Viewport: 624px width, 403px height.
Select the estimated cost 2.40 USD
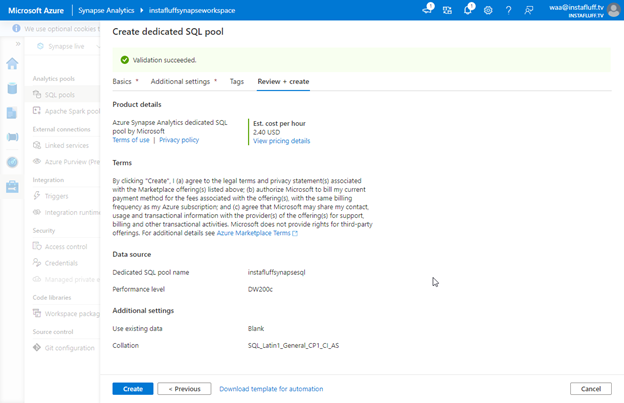[x=267, y=132]
